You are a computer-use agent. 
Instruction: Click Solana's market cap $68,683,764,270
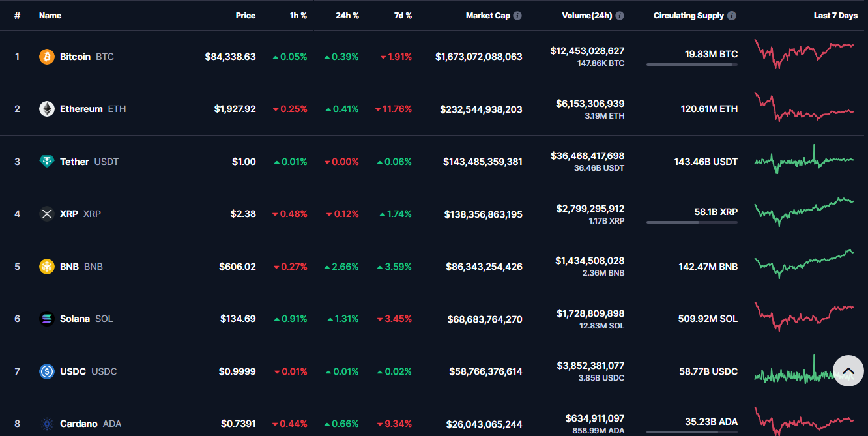(485, 319)
